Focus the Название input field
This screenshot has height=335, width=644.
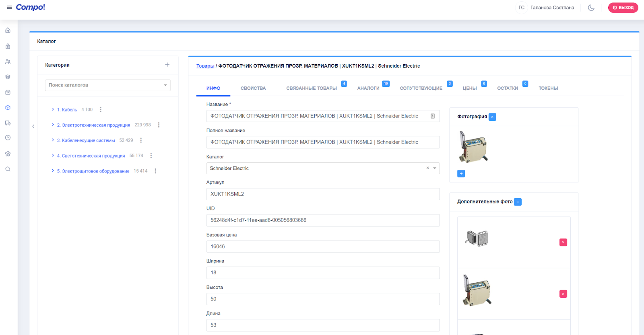click(x=323, y=116)
